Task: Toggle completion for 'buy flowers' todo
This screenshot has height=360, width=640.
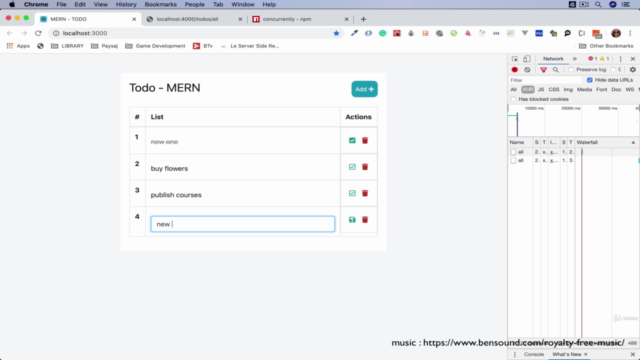Action: coord(352,167)
